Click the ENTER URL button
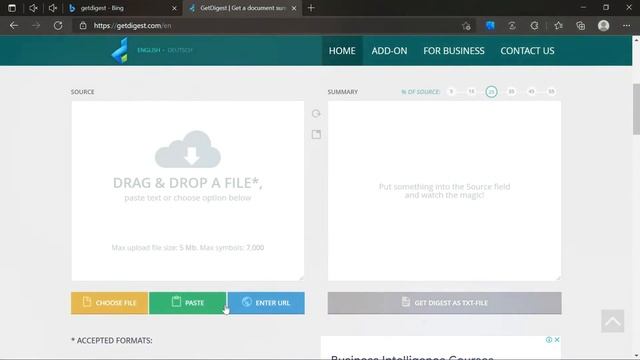This screenshot has height=360, width=640. 266,303
